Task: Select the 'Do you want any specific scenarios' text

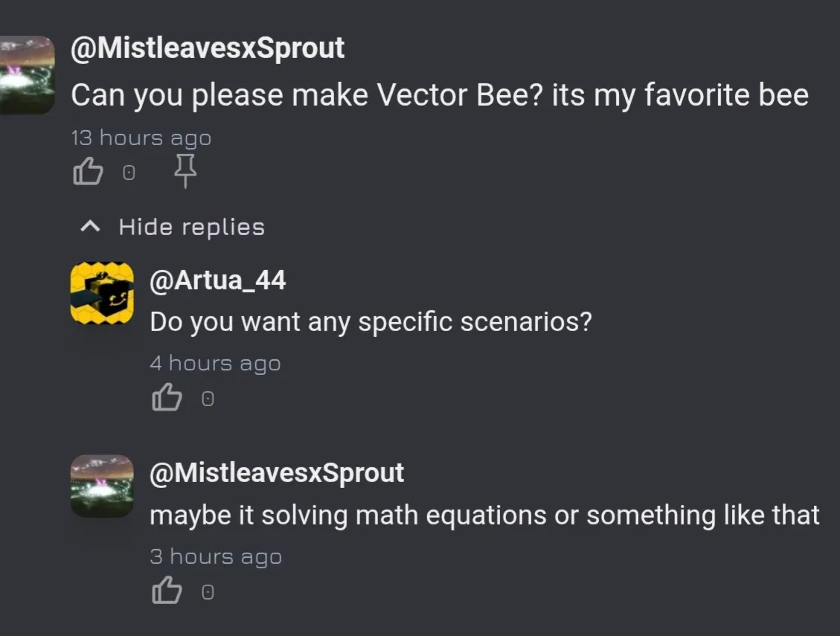Action: pyautogui.click(x=371, y=321)
